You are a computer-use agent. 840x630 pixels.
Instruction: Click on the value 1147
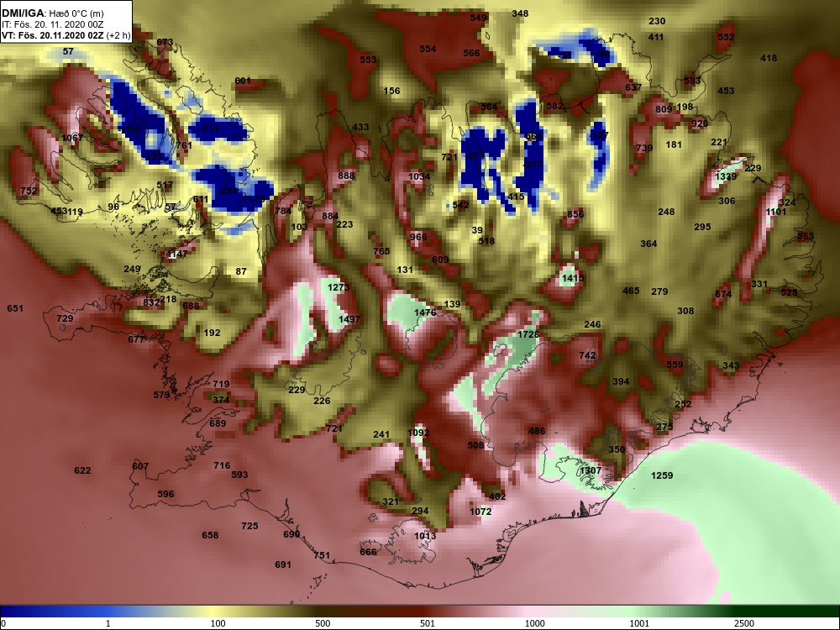(176, 254)
